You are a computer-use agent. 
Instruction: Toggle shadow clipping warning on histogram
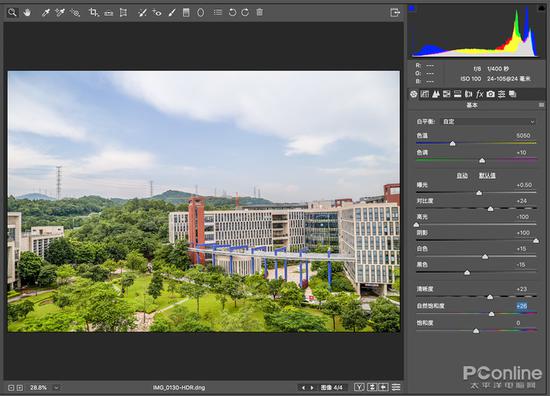(412, 8)
